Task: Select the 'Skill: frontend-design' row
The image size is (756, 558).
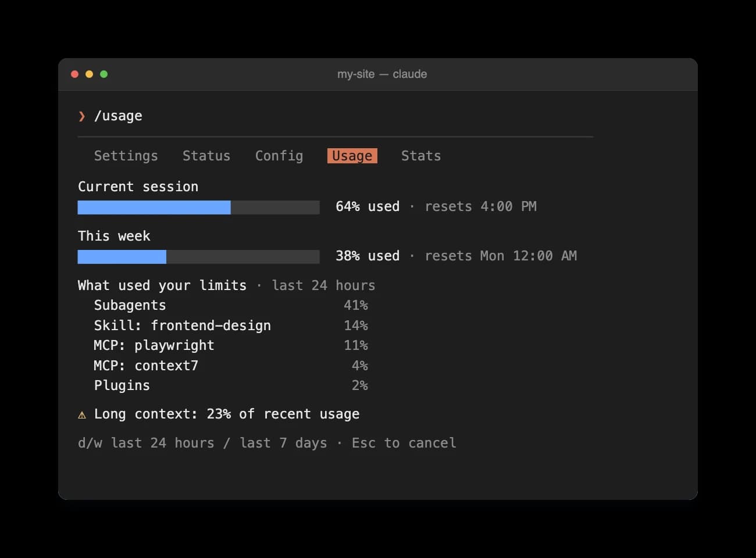Action: point(231,325)
